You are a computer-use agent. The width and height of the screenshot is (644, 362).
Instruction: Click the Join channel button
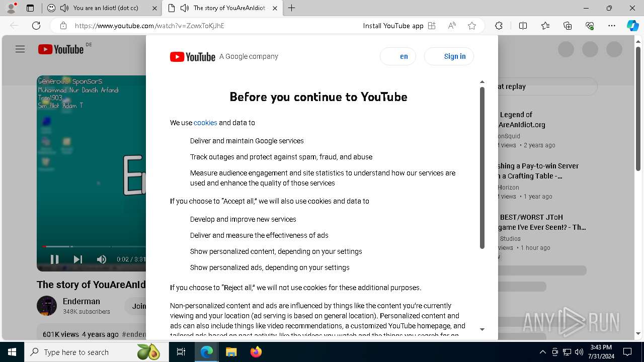[x=136, y=306]
